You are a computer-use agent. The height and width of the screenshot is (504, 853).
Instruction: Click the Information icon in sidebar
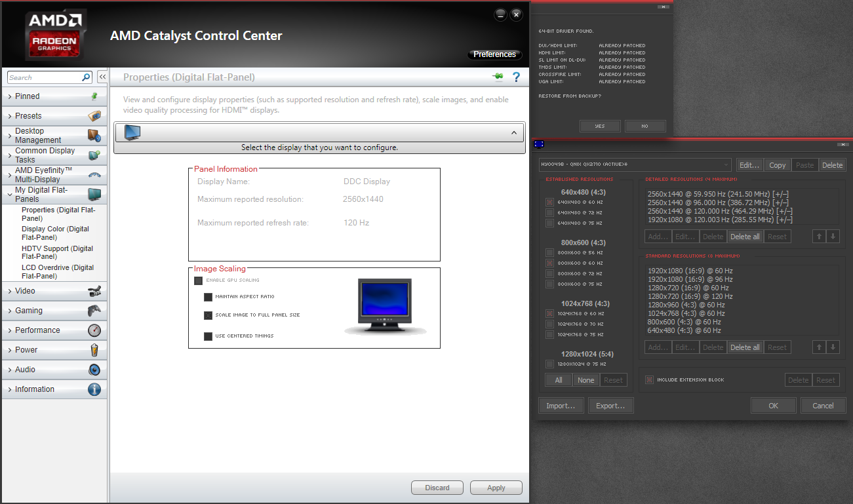point(94,389)
